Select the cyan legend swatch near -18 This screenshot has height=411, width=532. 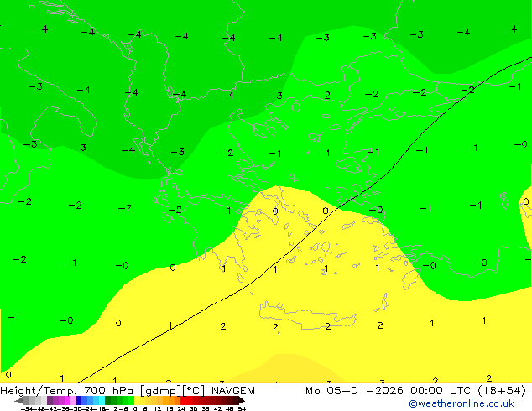[x=102, y=400]
